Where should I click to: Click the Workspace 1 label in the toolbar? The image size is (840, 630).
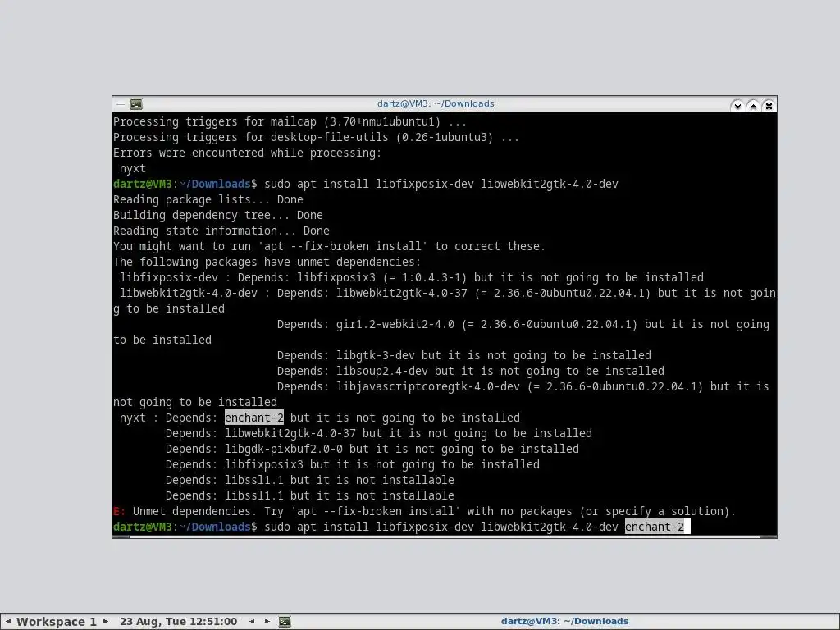tap(57, 622)
